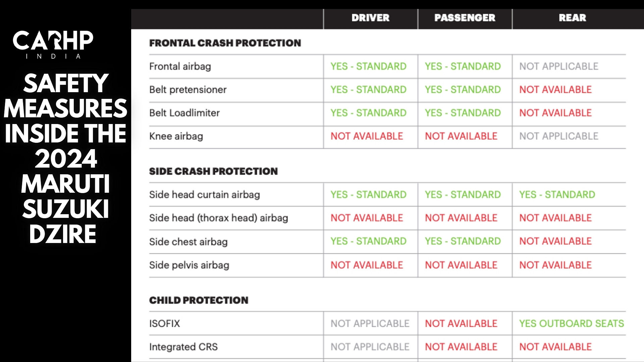The height and width of the screenshot is (362, 644).
Task: Click the ISOFIX row label
Action: click(164, 323)
